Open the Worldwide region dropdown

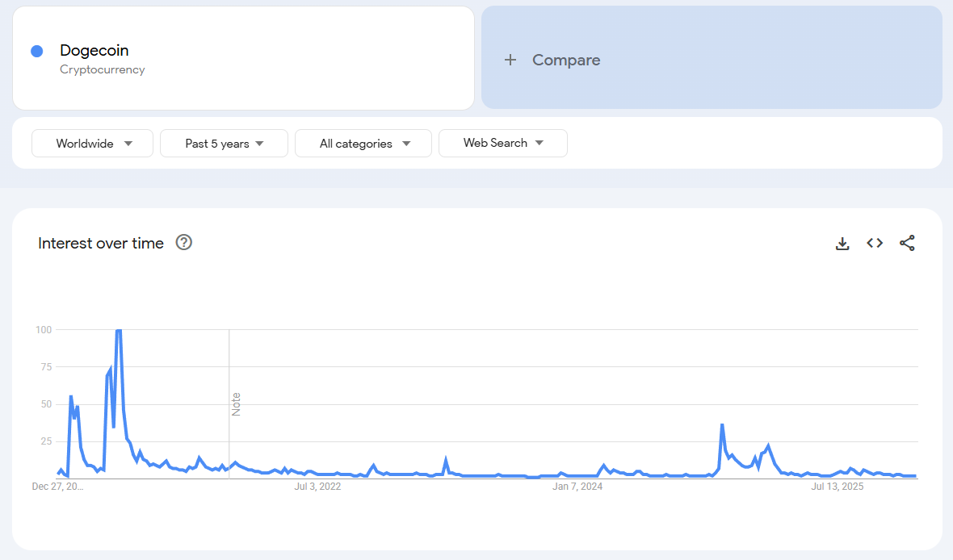click(x=92, y=143)
